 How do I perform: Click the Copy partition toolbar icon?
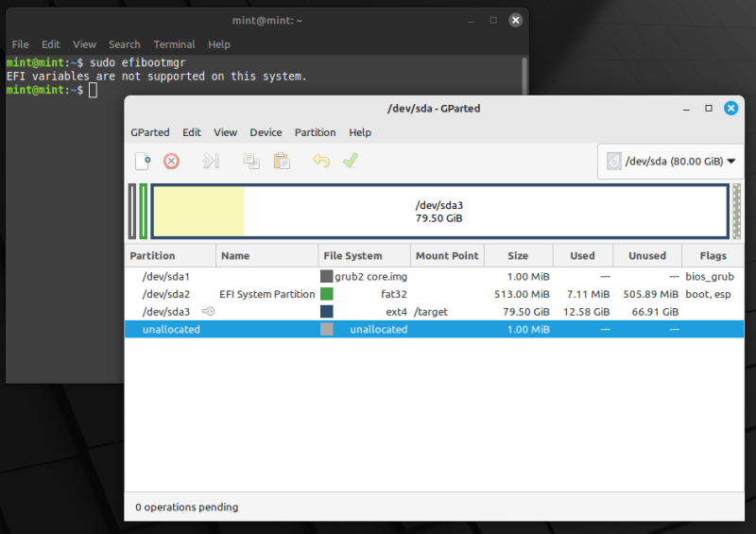pyautogui.click(x=251, y=161)
